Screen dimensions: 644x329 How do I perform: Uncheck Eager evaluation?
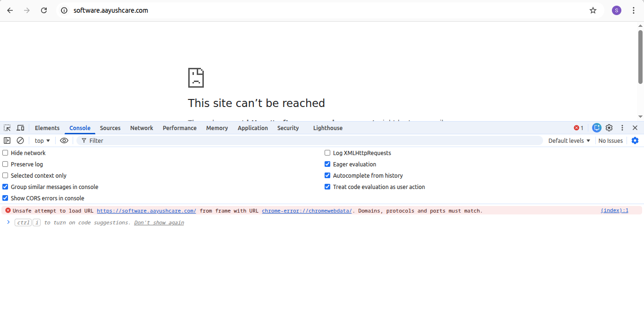(x=327, y=164)
